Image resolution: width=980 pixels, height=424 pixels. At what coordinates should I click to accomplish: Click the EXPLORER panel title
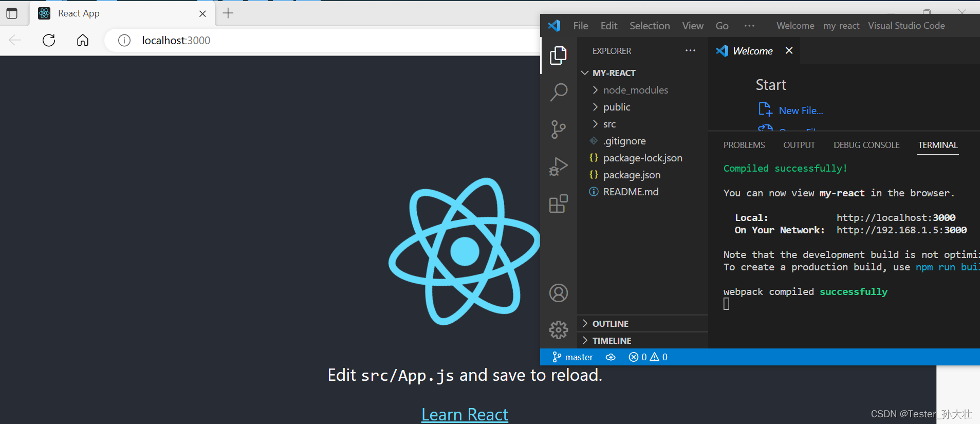coord(612,51)
